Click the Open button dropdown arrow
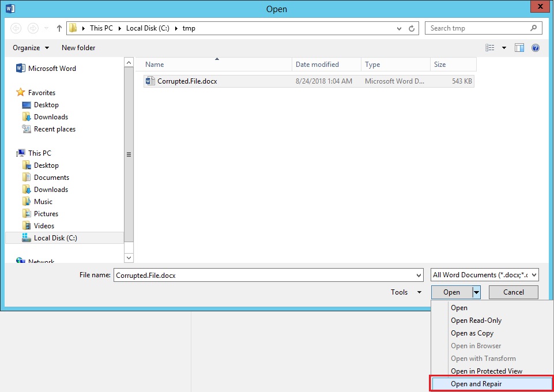The height and width of the screenshot is (392, 554). pyautogui.click(x=476, y=292)
